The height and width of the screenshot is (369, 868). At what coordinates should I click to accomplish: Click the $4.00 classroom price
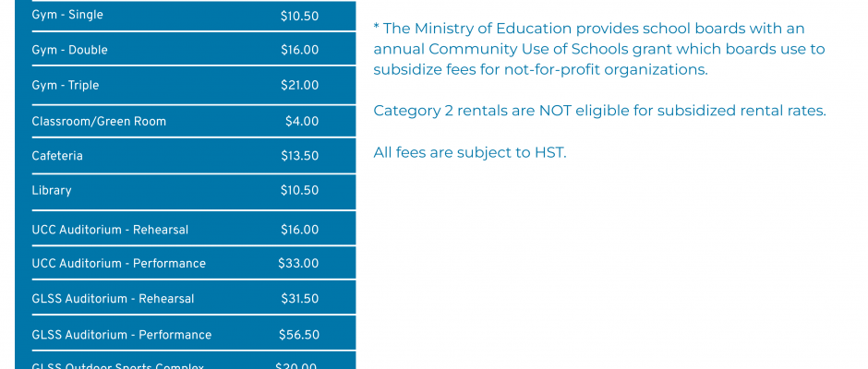[302, 121]
